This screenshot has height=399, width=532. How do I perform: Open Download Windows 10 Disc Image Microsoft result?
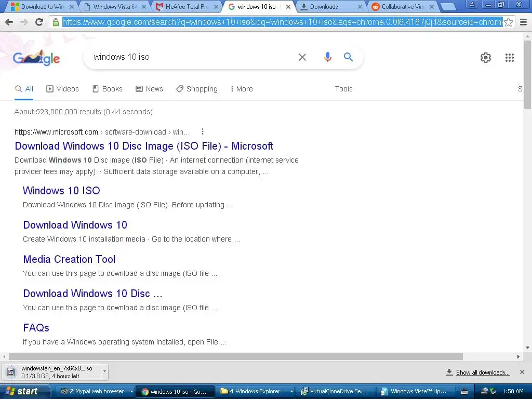tap(144, 146)
